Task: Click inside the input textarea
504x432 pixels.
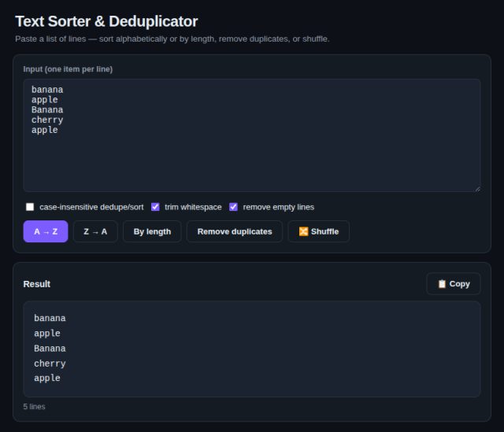Action: [252, 135]
